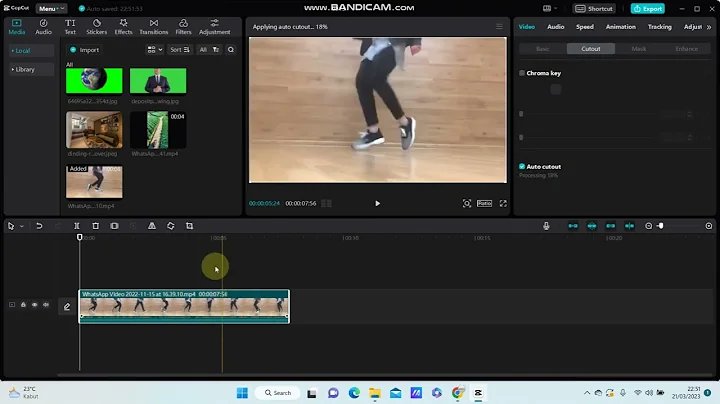Switch to the Audio properties tab
Screen dimensions: 720x404
click(556, 27)
